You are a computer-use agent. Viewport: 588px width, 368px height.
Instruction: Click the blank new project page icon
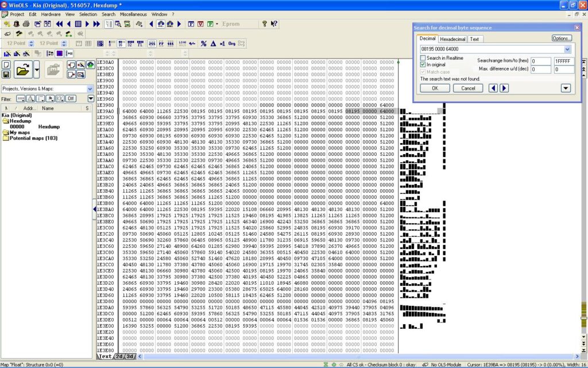[x=6, y=64]
